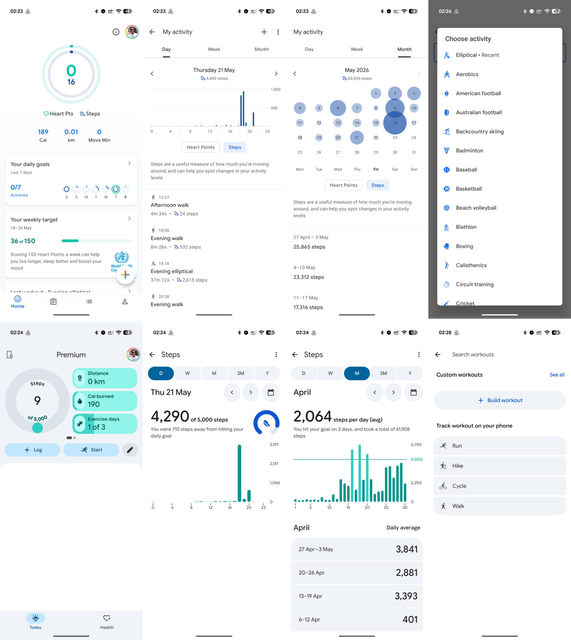Tap the back arrow beside Search workouts

point(438,355)
